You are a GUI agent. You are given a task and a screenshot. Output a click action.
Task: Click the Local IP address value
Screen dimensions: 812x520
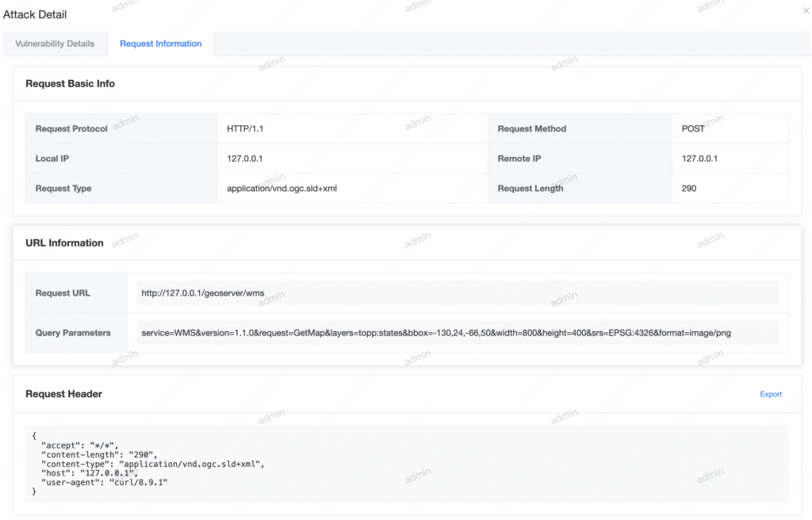245,159
